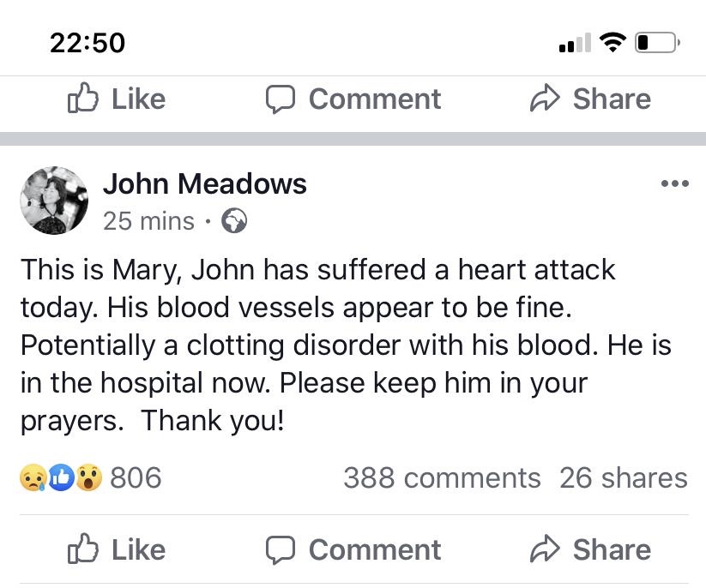Open John Meadows profile name link

click(204, 183)
